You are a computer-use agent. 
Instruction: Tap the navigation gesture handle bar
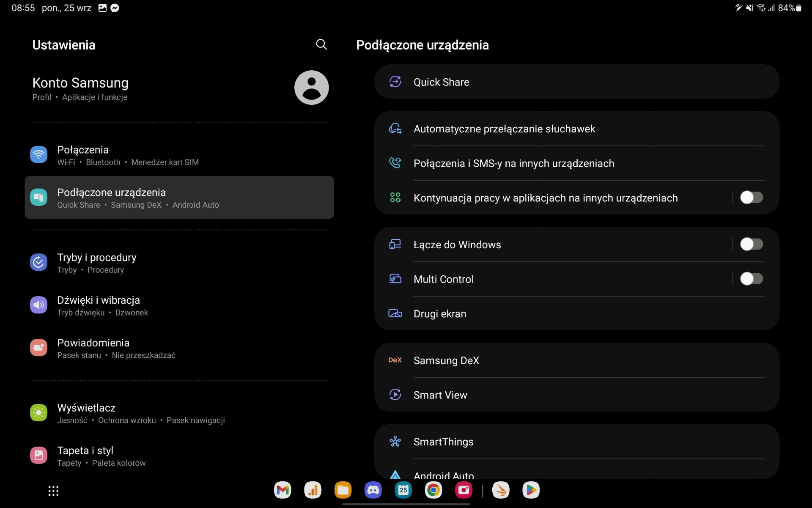(x=406, y=504)
